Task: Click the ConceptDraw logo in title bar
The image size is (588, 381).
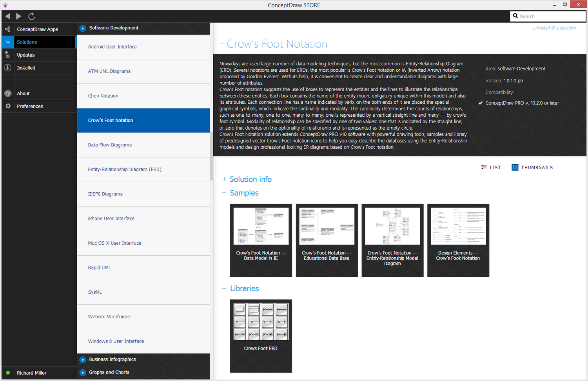Action: [x=5, y=5]
